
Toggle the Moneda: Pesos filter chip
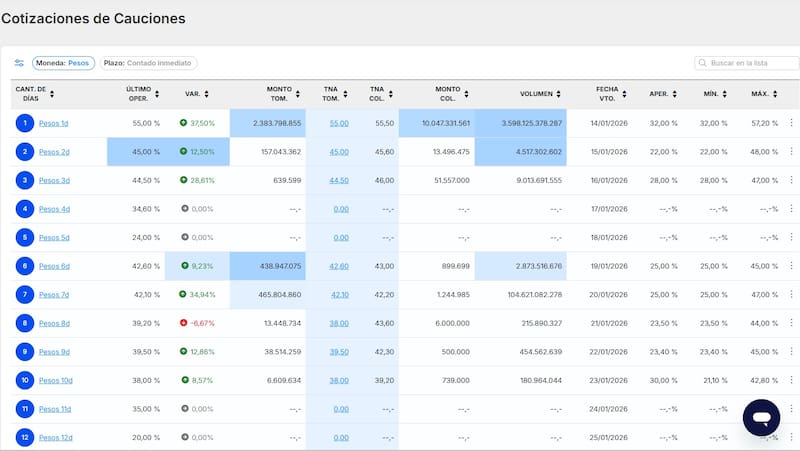point(63,63)
